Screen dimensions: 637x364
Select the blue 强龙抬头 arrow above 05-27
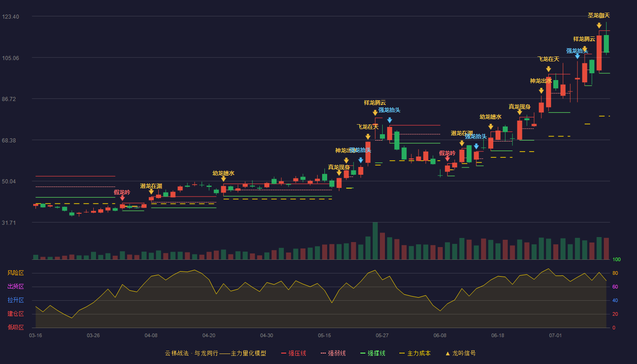[389, 120]
